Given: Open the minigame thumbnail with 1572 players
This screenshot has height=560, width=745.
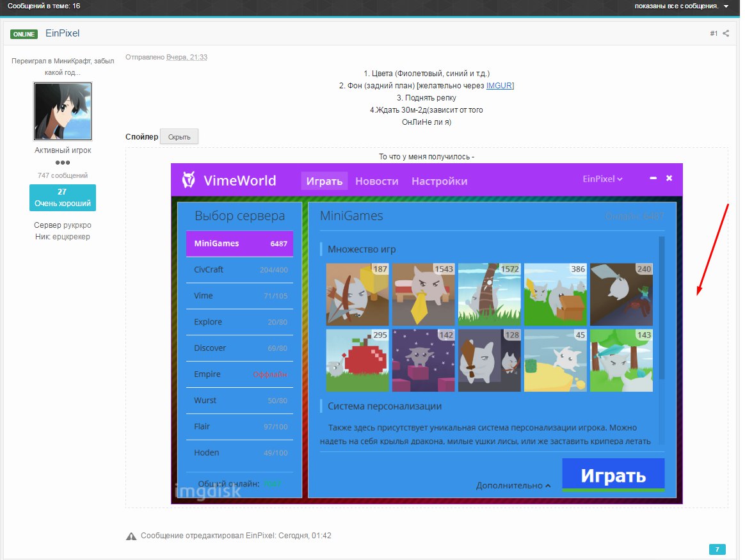Looking at the screenshot, I should [490, 294].
